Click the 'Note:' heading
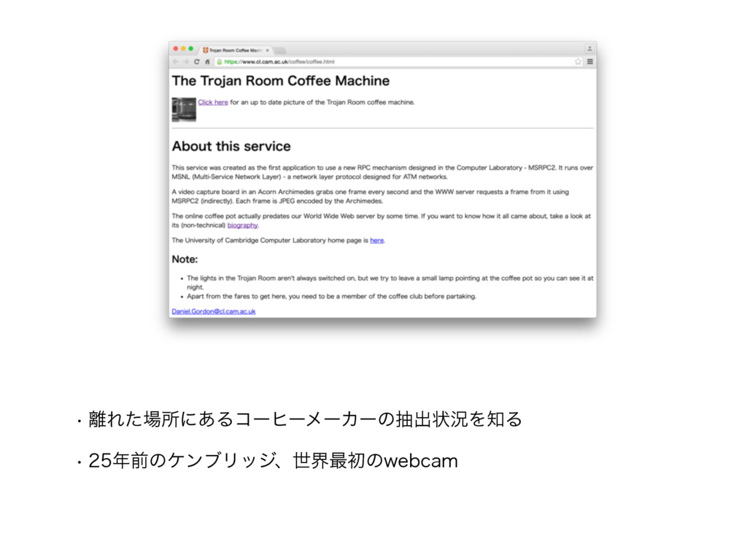The height and width of the screenshot is (560, 747). (185, 260)
